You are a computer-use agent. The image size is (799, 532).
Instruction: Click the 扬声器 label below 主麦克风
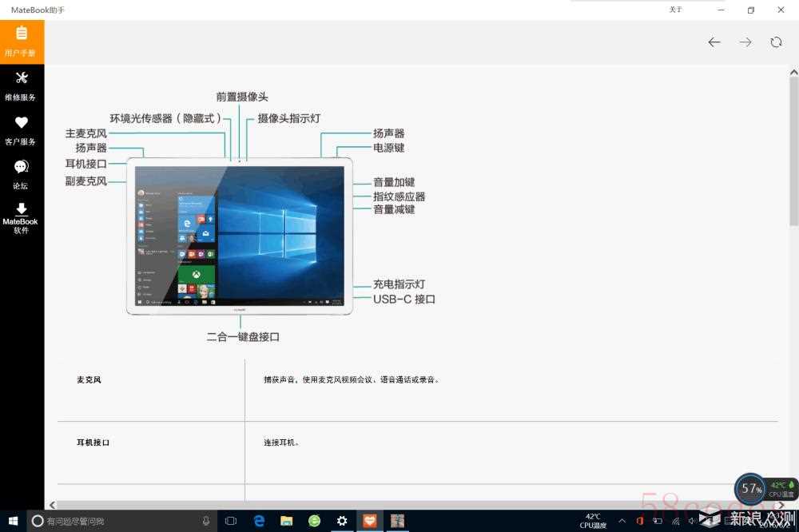pos(91,148)
